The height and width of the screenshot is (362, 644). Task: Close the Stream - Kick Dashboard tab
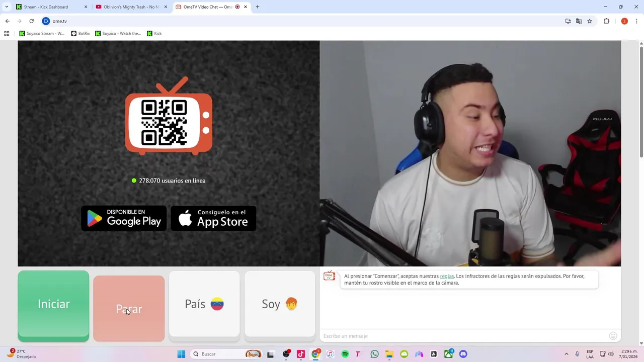(x=86, y=7)
